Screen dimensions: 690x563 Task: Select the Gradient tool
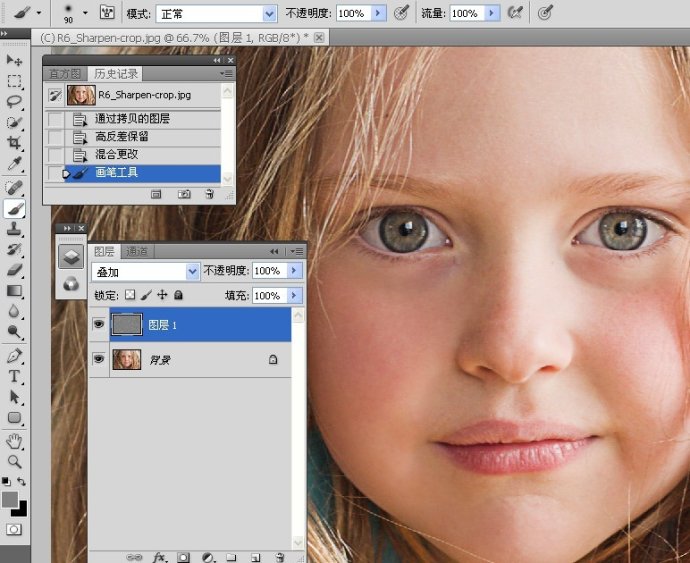(x=14, y=291)
